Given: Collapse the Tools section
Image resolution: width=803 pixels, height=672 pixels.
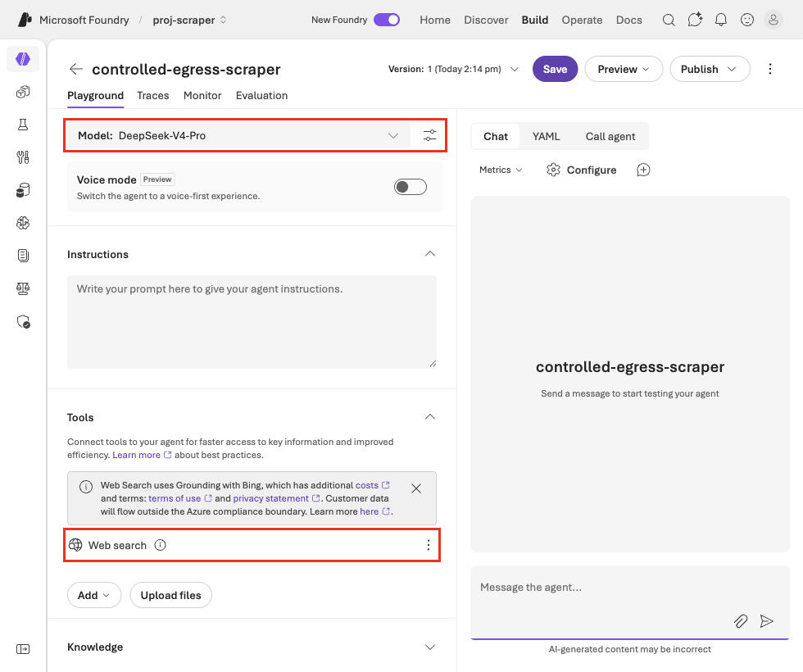Looking at the screenshot, I should point(430,417).
